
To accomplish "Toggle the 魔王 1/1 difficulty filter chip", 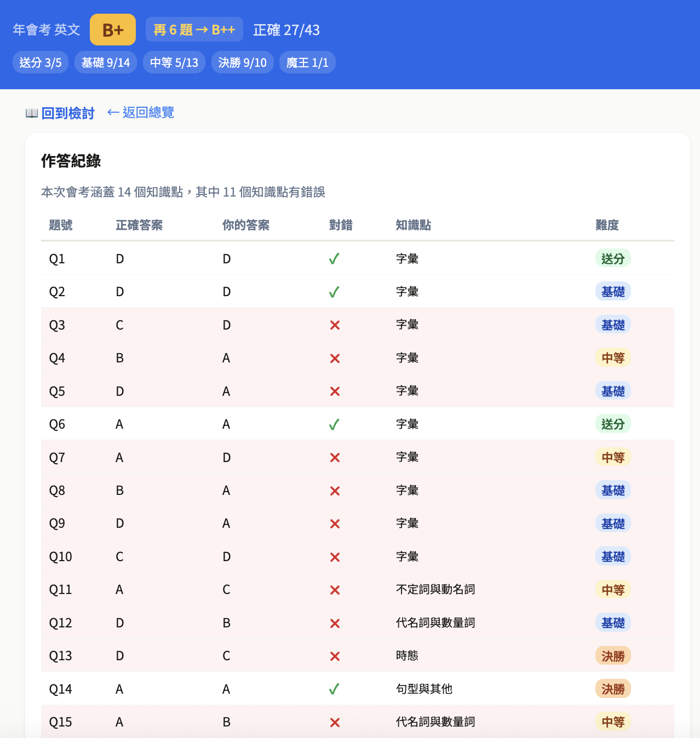I will click(307, 62).
